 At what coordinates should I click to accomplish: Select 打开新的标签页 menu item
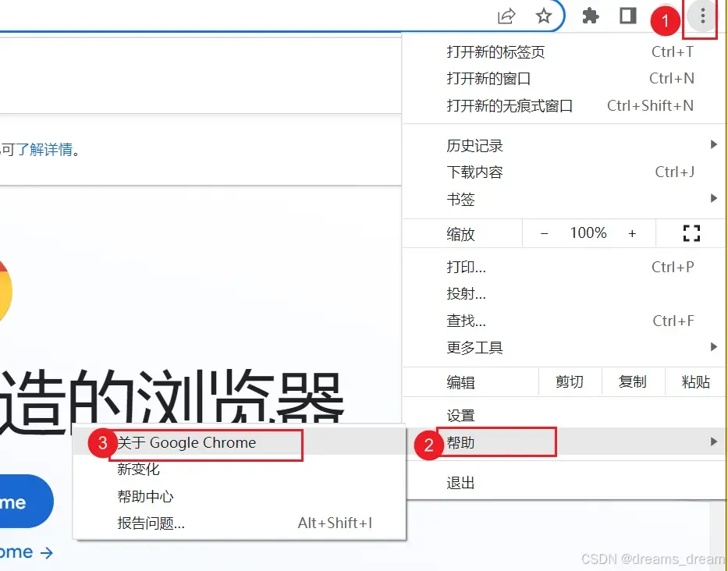[565, 51]
